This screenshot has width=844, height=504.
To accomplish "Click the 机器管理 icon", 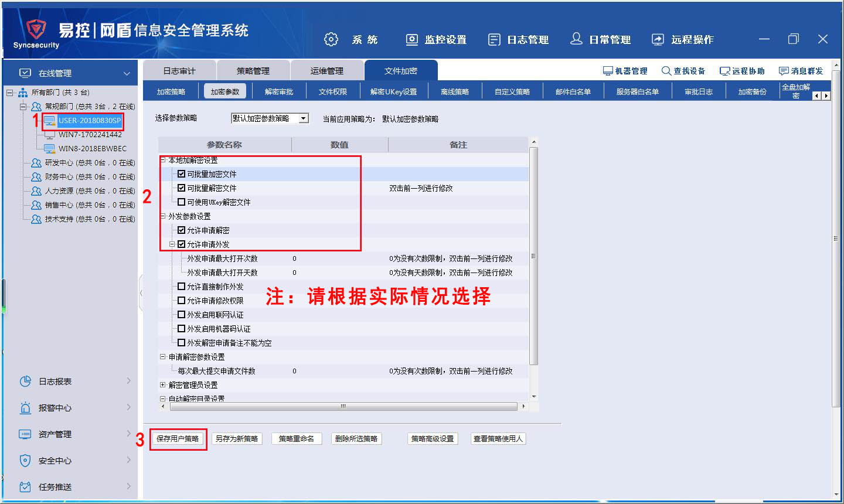I will [x=608, y=71].
